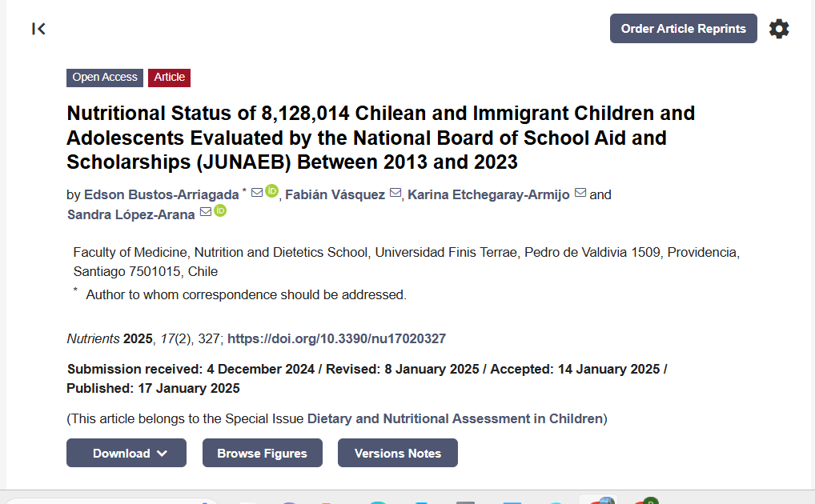Collapse the sidebar with the first-page arrow icon
The image size is (815, 504).
tap(38, 29)
